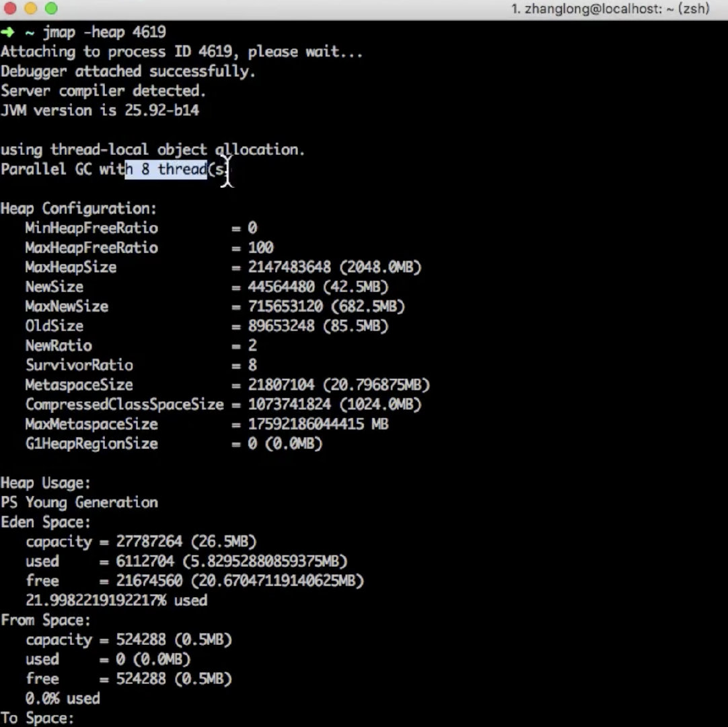Screen dimensions: 728x727
Task: Click the 'jmap -heap 4619' command text
Action: coord(104,32)
